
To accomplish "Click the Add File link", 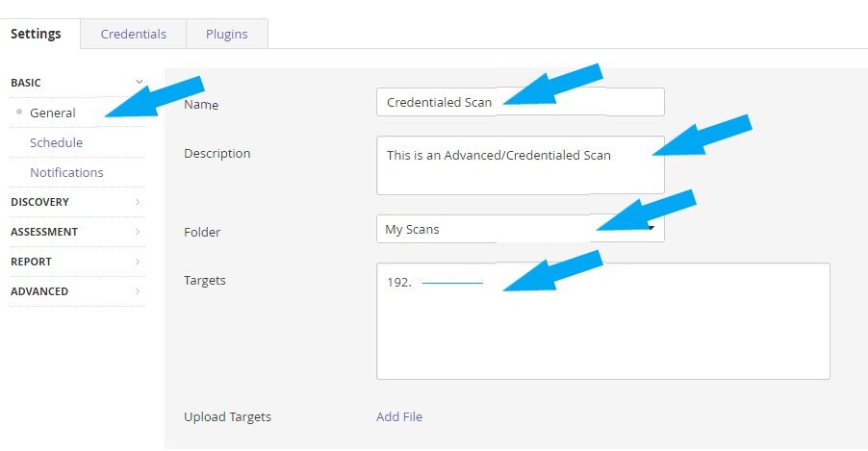I will tap(399, 416).
